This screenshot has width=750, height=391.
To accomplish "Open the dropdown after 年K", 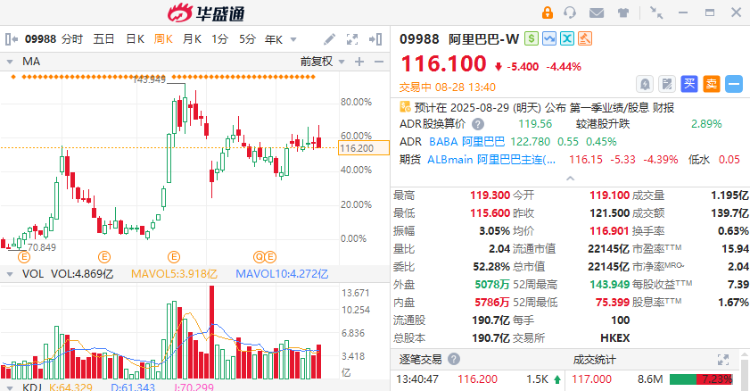I will [293, 39].
